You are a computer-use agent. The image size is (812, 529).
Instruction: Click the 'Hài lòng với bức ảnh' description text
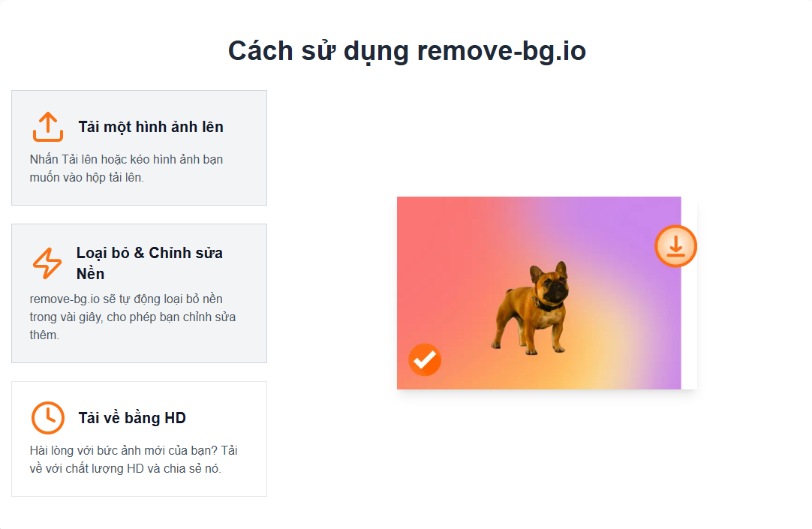point(134,459)
